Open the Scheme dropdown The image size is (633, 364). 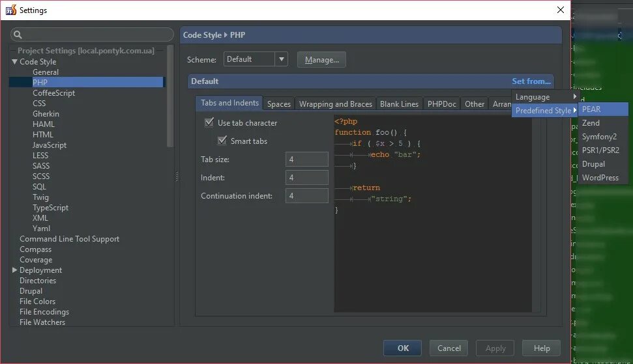[x=256, y=59]
